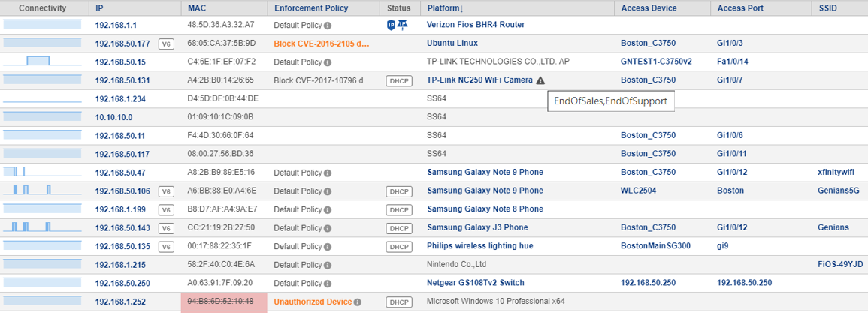Click the red highlighted MAC 94:B8:6D:52:10:48

coord(220,302)
